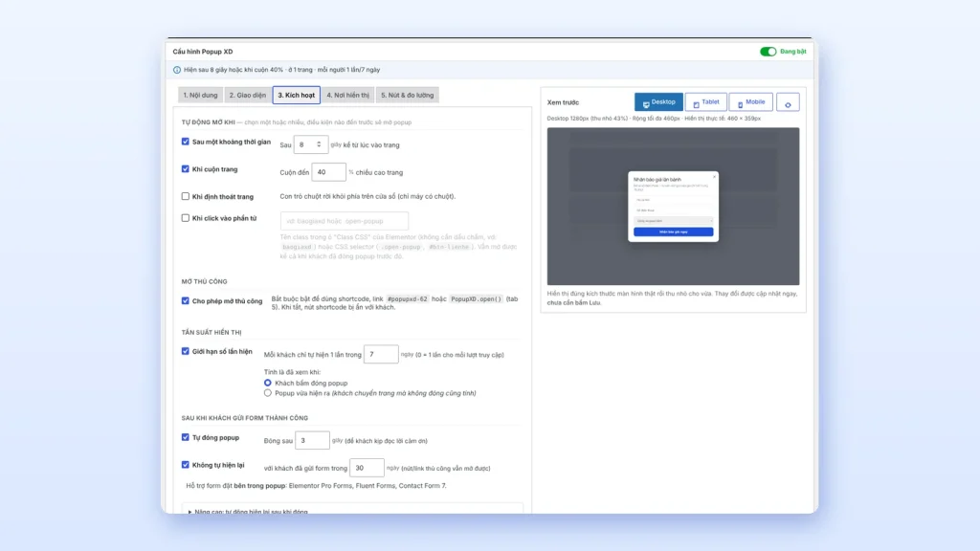Open the '5. Nút & đo lường' tab

point(408,95)
